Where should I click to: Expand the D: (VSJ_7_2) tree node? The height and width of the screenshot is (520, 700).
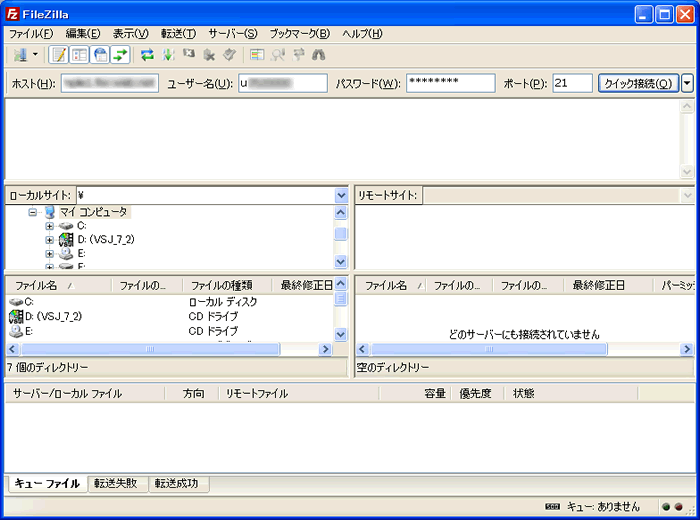[50, 240]
